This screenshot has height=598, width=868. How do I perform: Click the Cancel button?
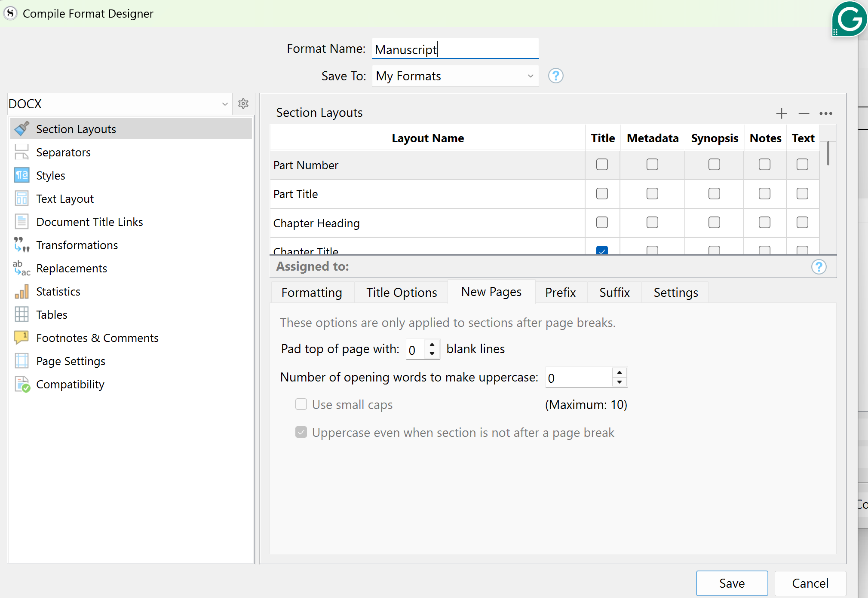click(810, 583)
